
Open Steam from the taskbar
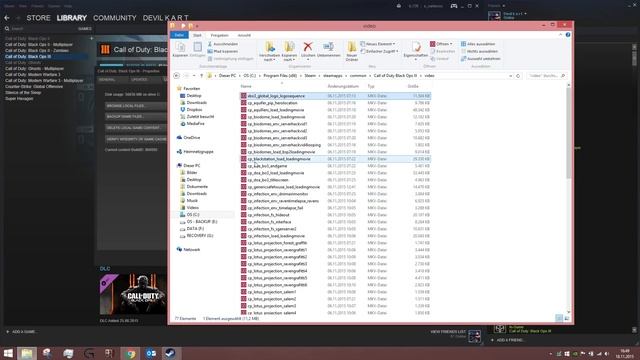170,353
